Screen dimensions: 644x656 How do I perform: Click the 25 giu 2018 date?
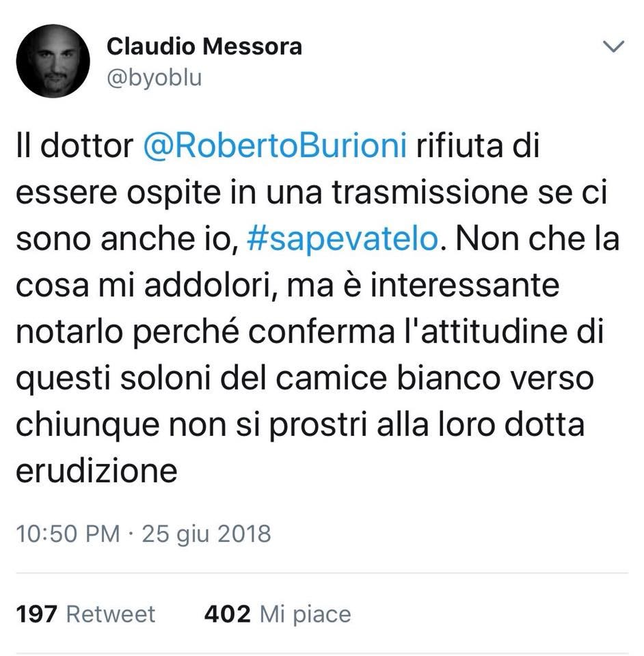coord(206,534)
